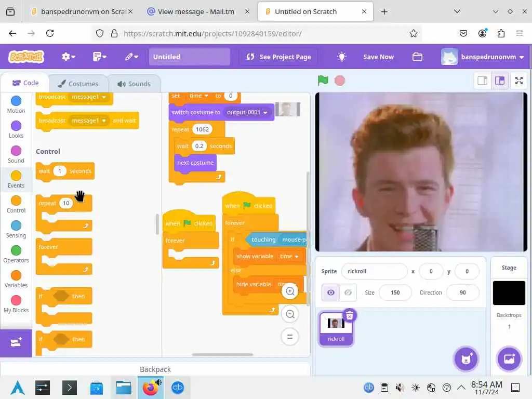Click See Project Page button
Screen dimensions: 532x399
pyautogui.click(x=279, y=57)
